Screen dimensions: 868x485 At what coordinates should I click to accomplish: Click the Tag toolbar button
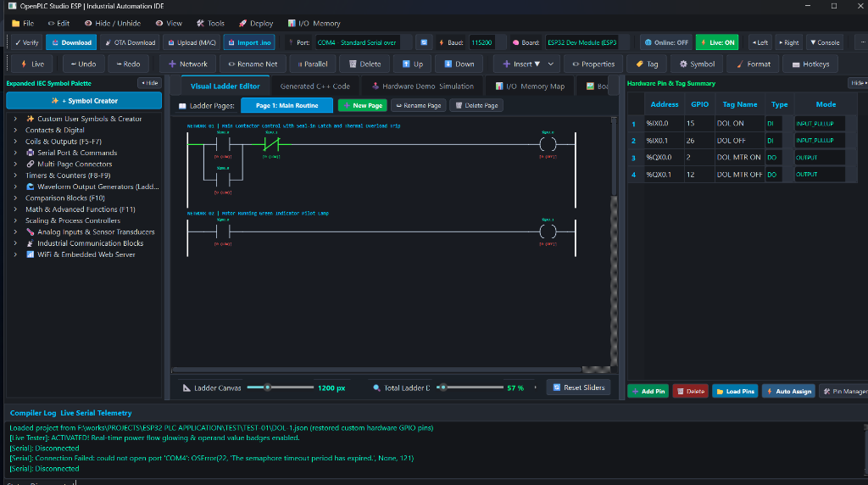click(647, 64)
